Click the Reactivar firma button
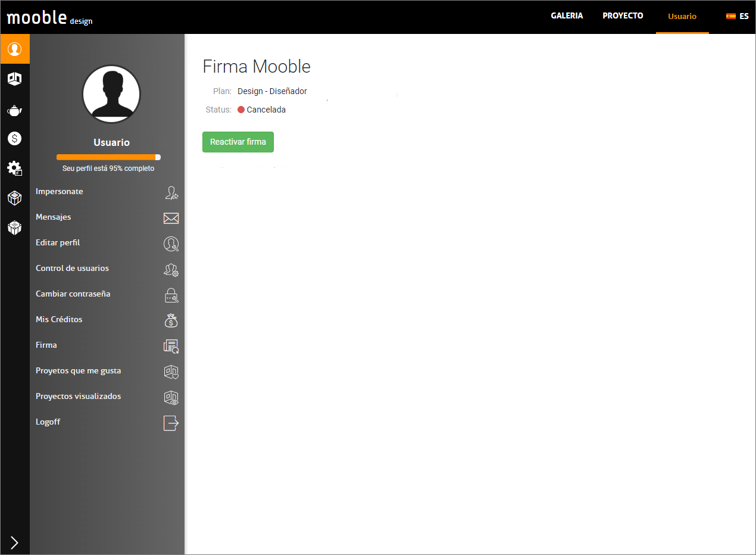Viewport: 756px width, 555px height. (238, 142)
